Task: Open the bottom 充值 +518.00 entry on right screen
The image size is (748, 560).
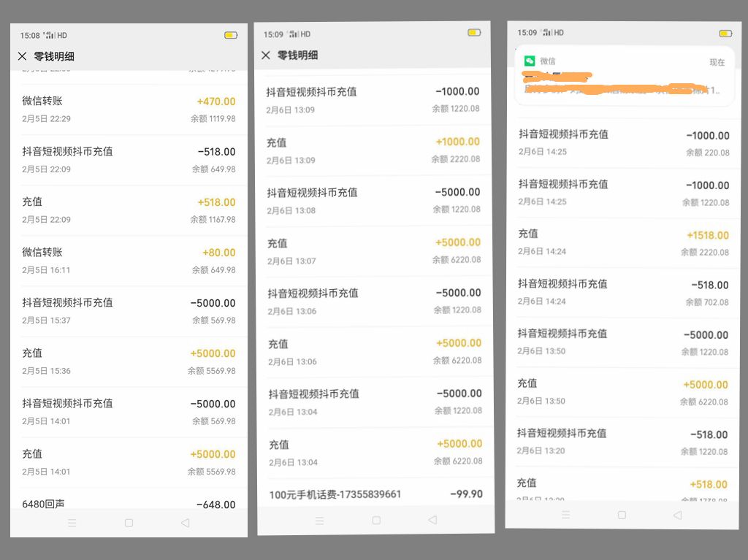Action: [622, 485]
